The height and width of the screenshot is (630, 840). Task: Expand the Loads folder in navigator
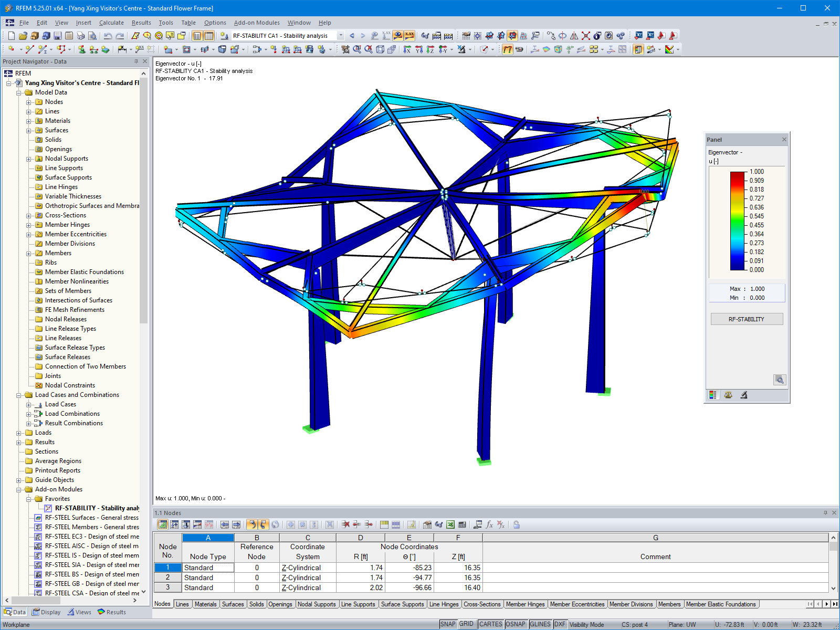point(19,433)
